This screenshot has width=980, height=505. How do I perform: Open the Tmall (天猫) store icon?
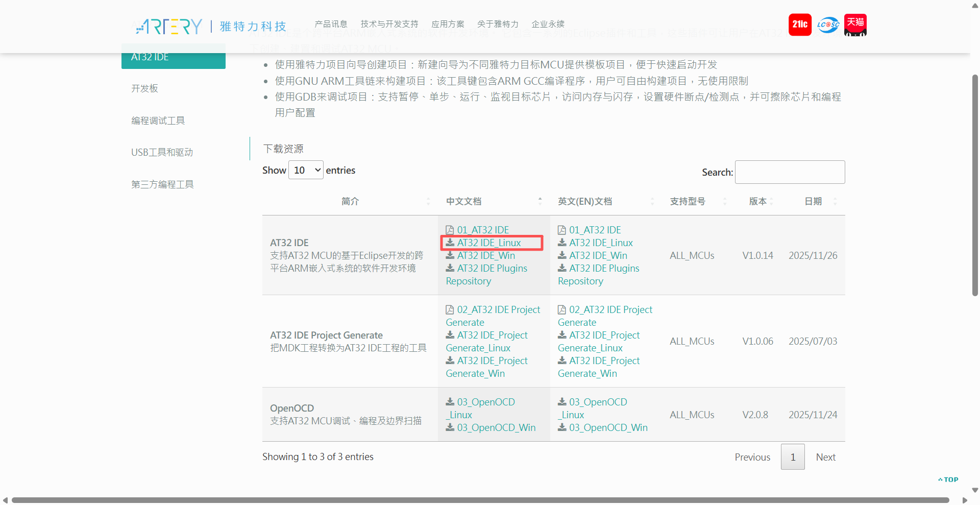pyautogui.click(x=855, y=25)
